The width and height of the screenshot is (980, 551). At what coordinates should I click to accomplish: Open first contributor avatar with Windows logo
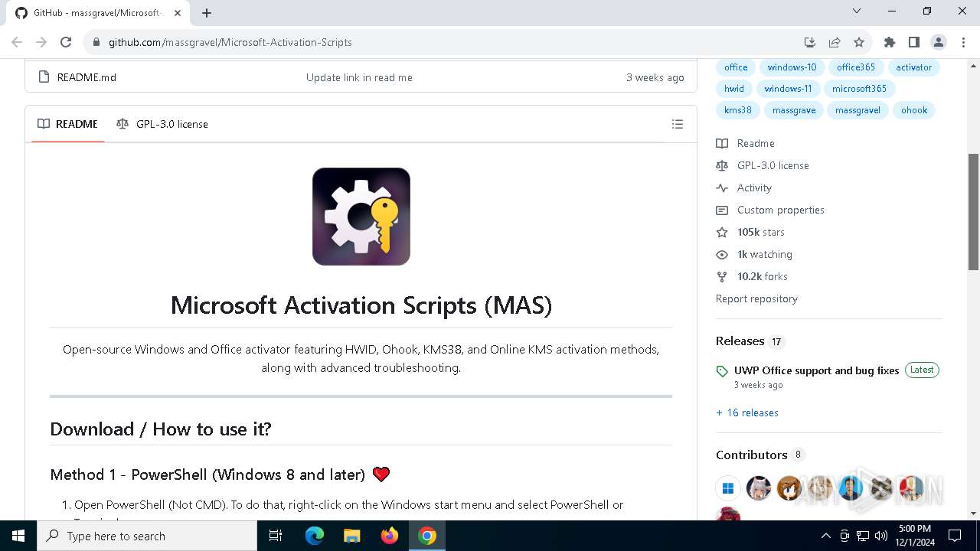pos(728,488)
